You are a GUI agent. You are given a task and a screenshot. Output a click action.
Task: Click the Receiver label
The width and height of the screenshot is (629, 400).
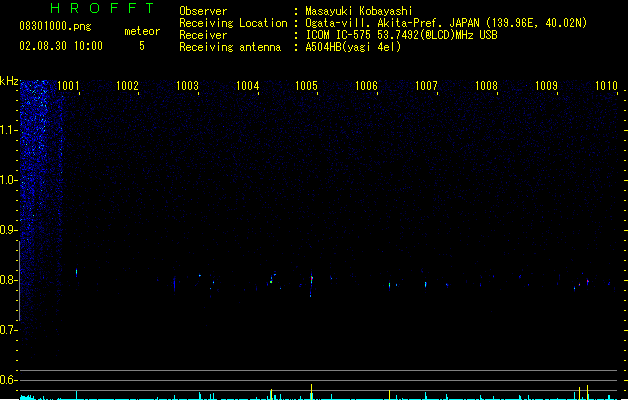pos(203,35)
